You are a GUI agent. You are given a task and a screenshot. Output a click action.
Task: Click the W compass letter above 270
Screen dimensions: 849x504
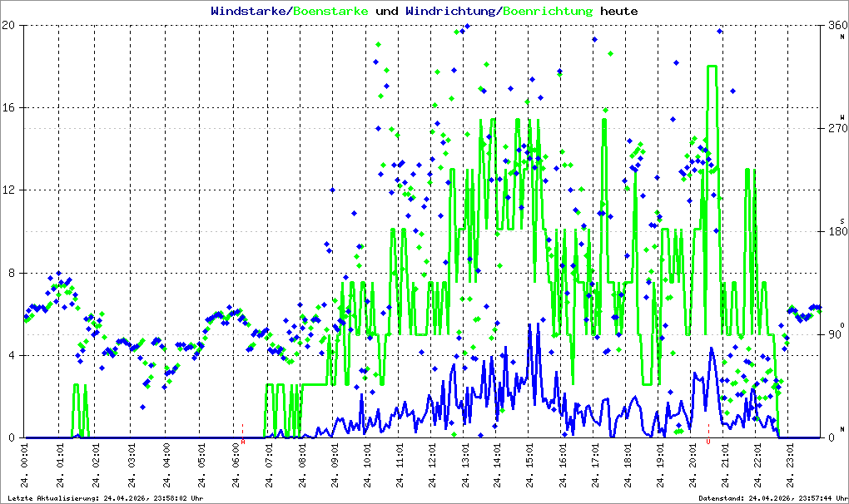[842, 117]
